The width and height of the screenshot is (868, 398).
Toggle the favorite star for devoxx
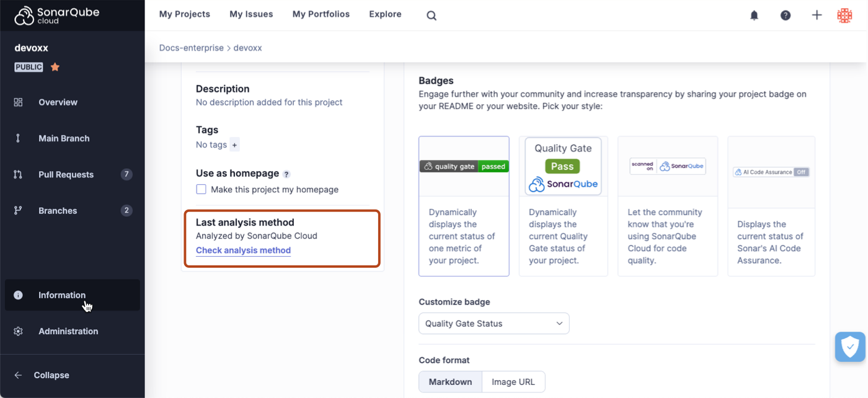[55, 67]
